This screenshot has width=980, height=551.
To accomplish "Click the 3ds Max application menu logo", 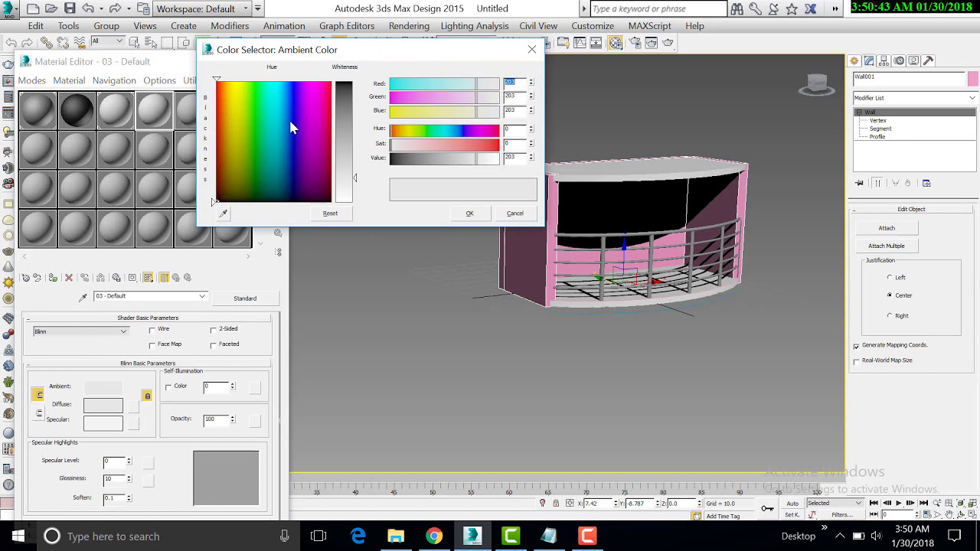I will coord(10,10).
